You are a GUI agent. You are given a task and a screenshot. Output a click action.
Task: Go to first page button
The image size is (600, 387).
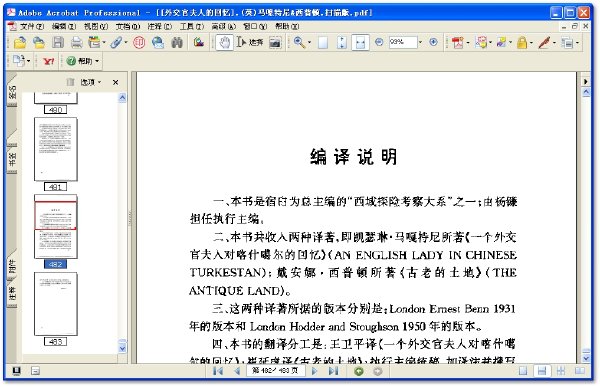(x=218, y=371)
